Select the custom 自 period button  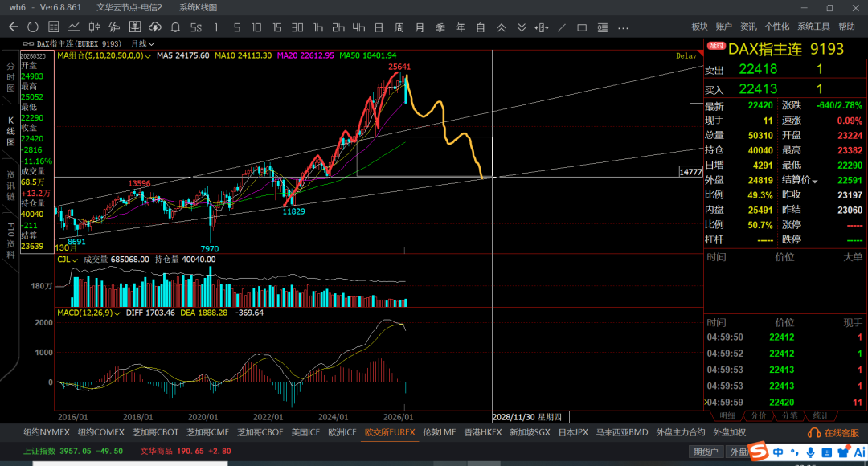(x=481, y=27)
